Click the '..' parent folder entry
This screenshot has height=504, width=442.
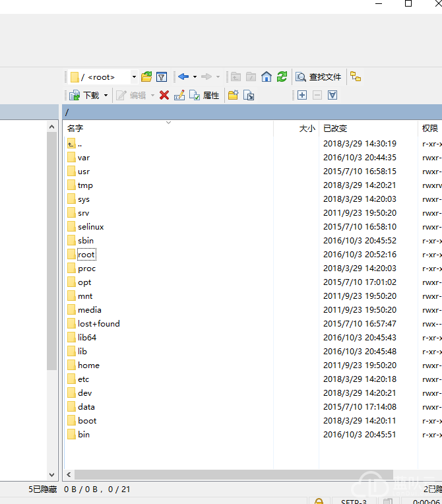click(x=75, y=144)
